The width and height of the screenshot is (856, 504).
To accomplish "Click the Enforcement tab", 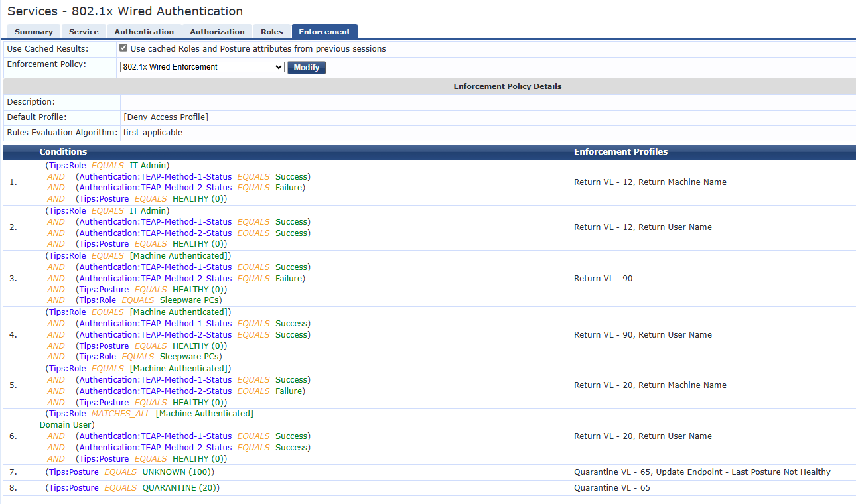I will (x=324, y=32).
